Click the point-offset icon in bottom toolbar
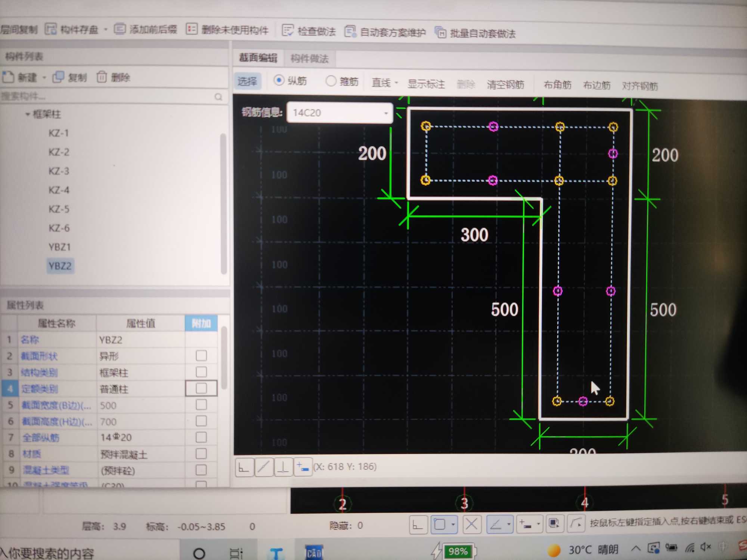 pyautogui.click(x=526, y=525)
